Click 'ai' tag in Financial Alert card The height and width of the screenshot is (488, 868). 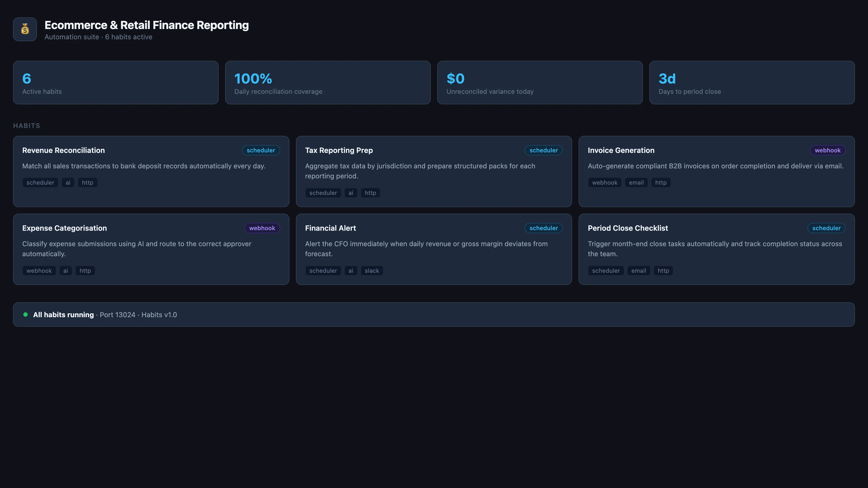[351, 271]
